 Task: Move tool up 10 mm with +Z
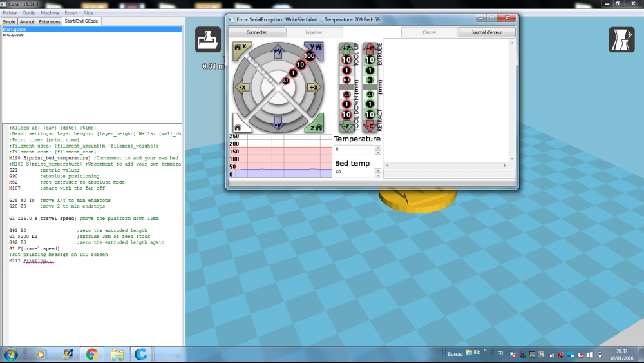coord(346,60)
